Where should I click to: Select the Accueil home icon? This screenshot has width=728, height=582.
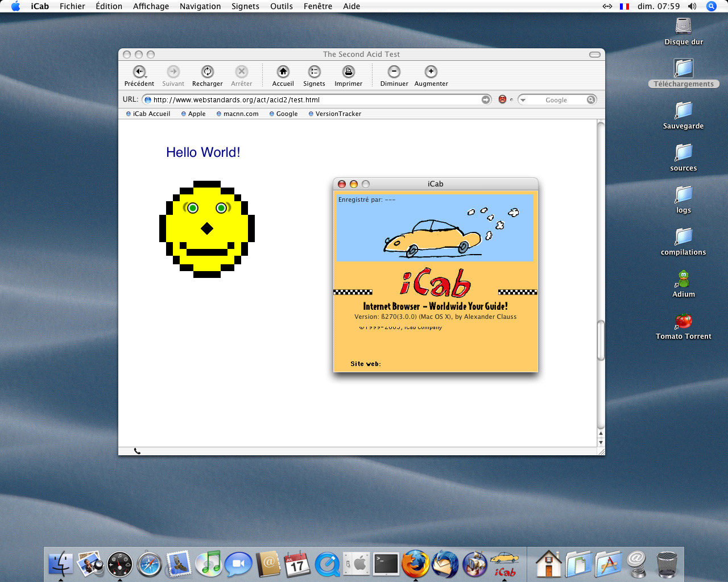pyautogui.click(x=282, y=73)
